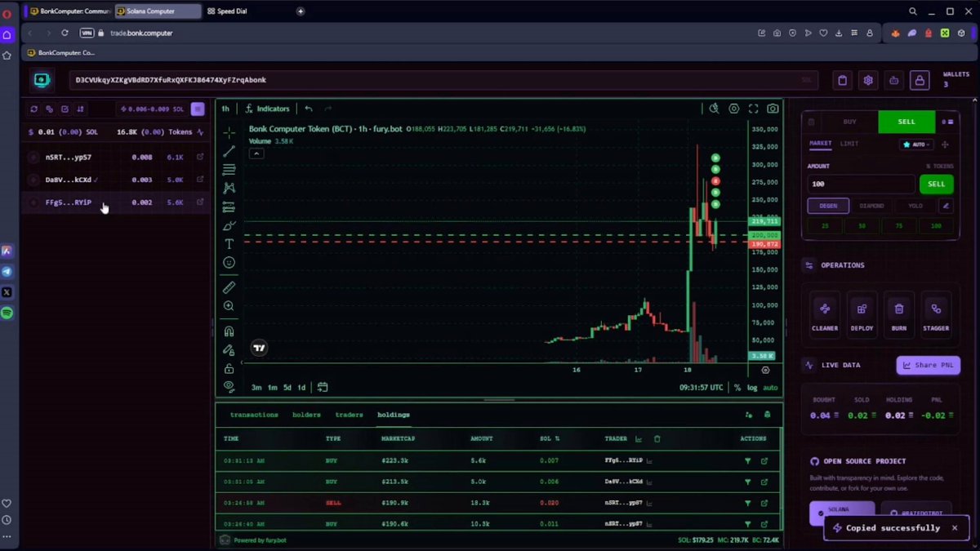Dismiss the Copied successfully notification

[x=954, y=528]
